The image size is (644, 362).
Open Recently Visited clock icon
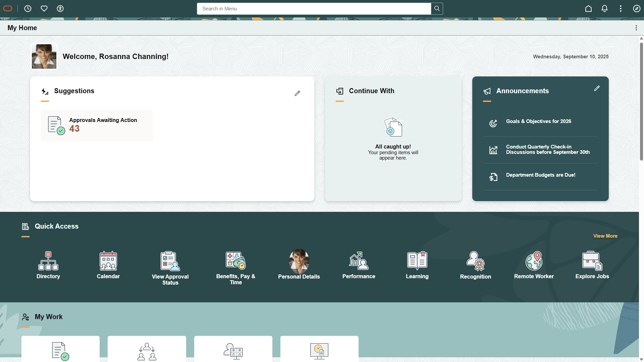[28, 9]
